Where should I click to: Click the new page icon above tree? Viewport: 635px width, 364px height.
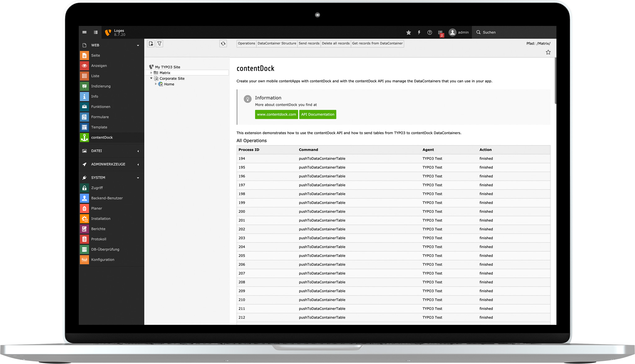point(151,44)
